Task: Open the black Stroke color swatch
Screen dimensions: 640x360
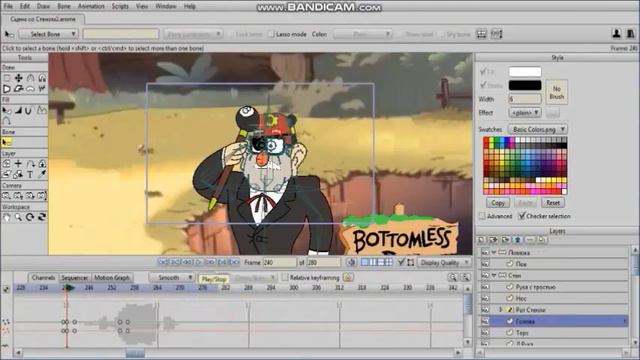Action: (x=525, y=85)
